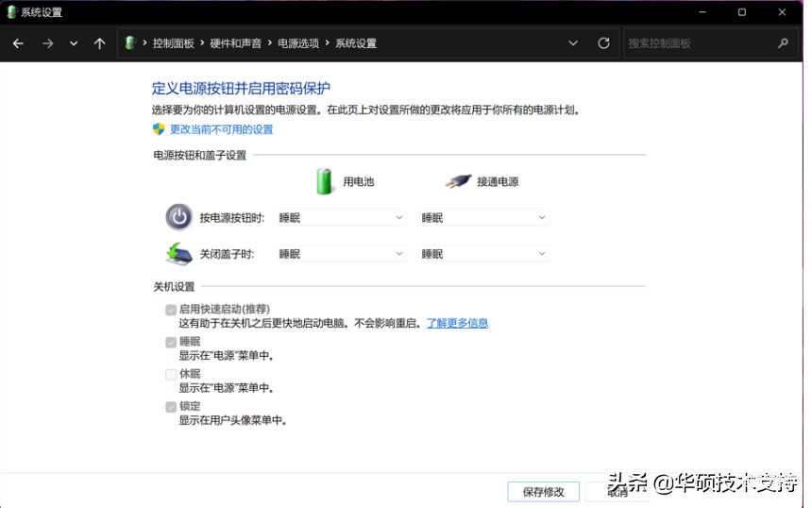Toggle 锁定 checkbox

coord(171,407)
